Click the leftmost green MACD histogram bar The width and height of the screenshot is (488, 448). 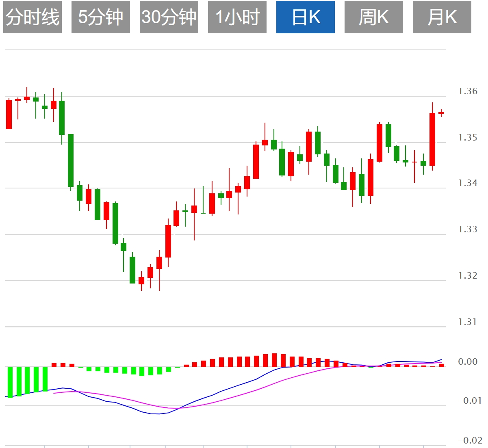click(10, 382)
